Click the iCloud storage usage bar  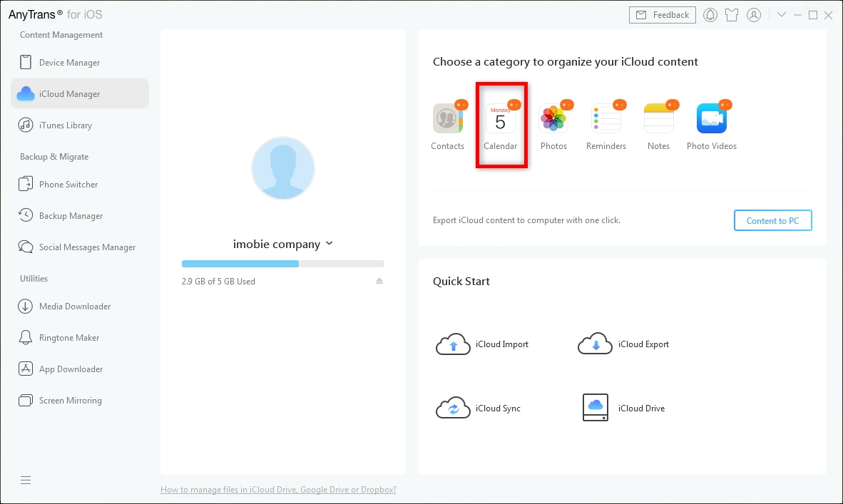tap(283, 264)
